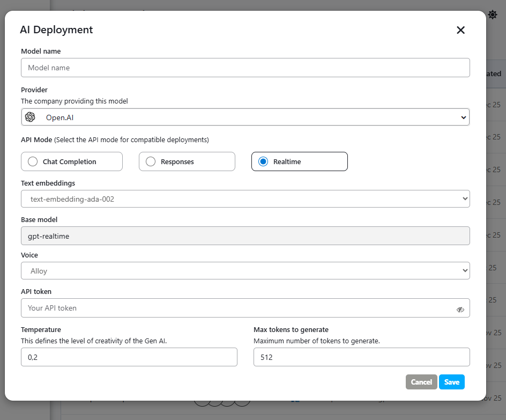Click the Model name input field
Viewport: 506px width, 420px height.
point(245,68)
